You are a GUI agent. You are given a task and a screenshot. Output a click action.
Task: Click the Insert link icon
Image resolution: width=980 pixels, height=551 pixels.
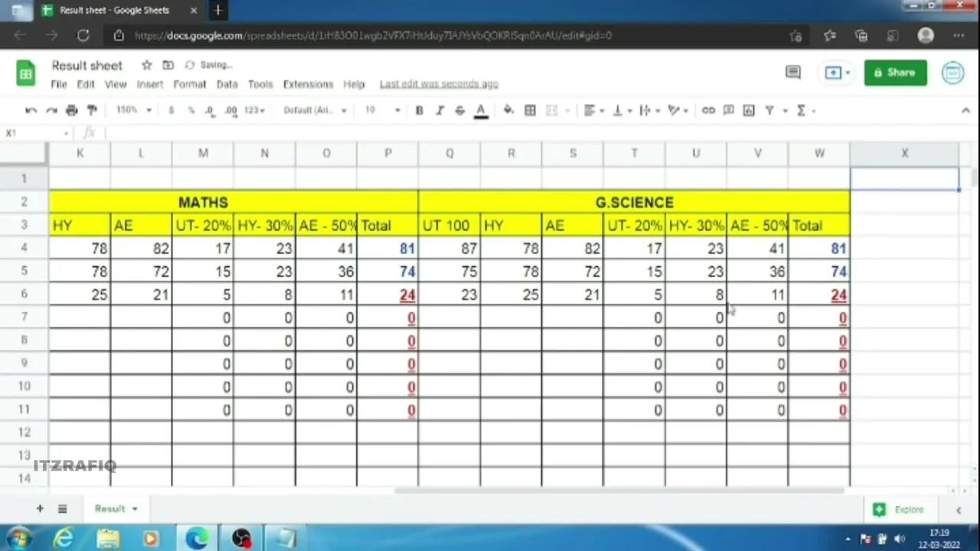708,109
